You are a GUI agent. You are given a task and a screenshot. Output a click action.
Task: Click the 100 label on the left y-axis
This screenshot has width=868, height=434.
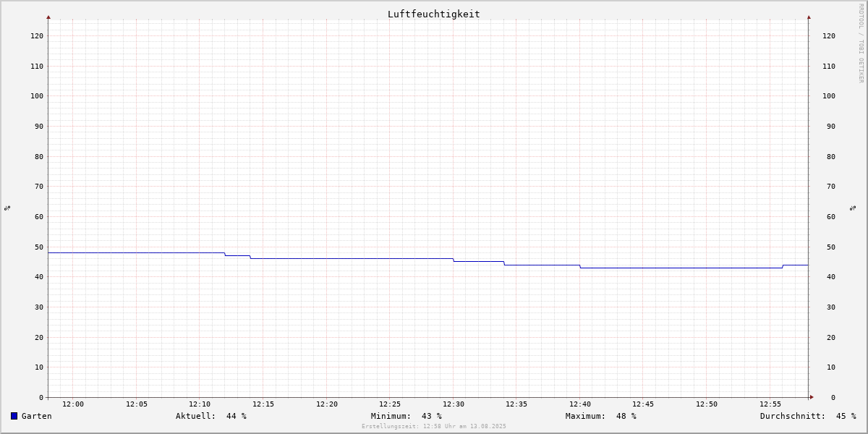(x=38, y=95)
